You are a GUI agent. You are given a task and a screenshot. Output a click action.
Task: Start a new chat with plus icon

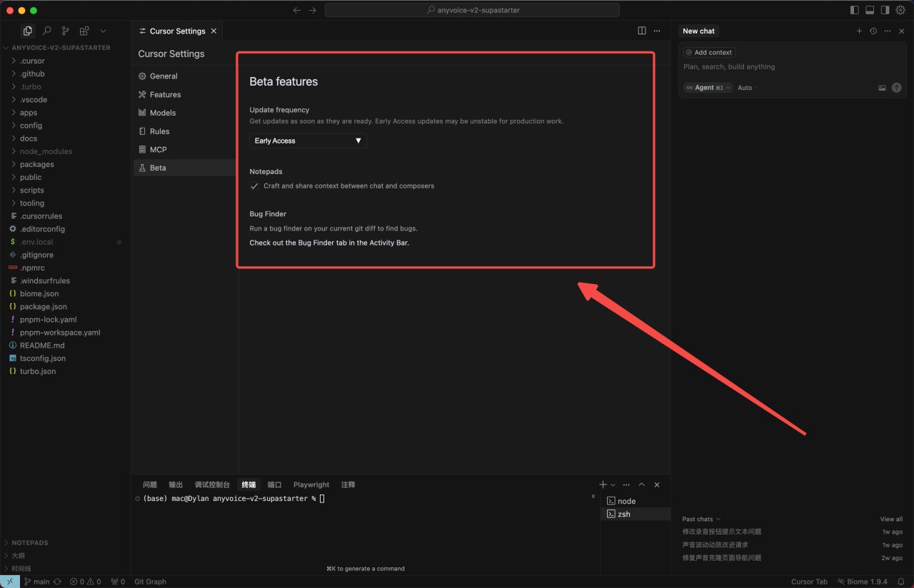(x=859, y=31)
